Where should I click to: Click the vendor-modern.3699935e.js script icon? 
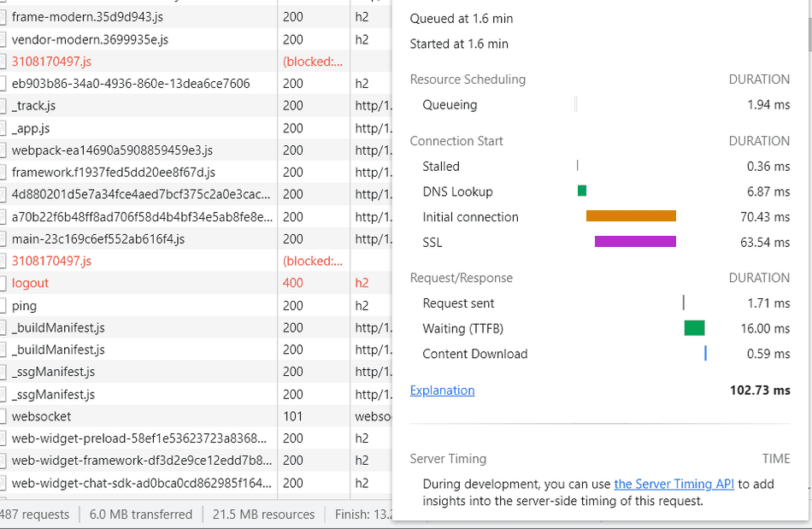(5, 38)
